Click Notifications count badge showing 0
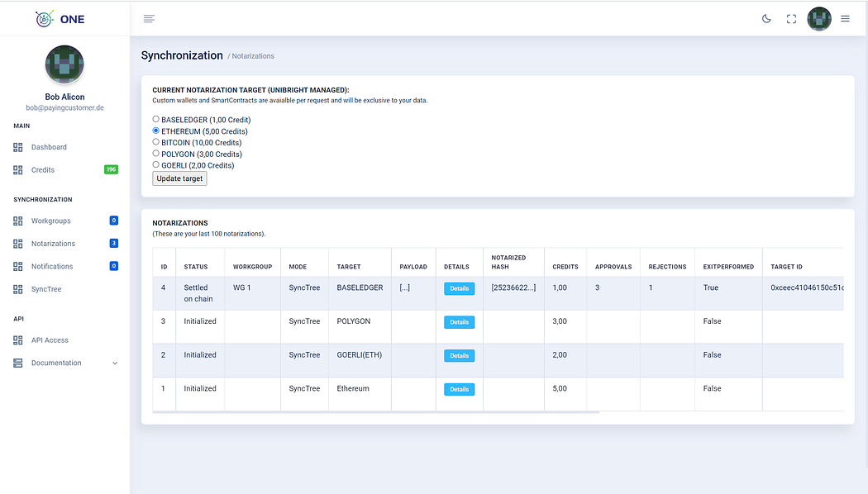This screenshot has width=868, height=494. [x=114, y=265]
